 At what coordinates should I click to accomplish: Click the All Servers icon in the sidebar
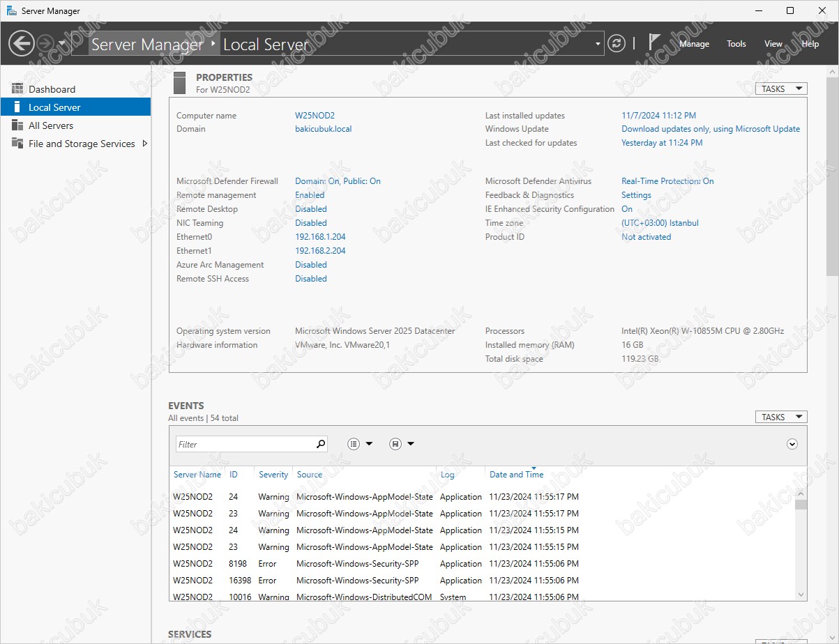point(17,125)
